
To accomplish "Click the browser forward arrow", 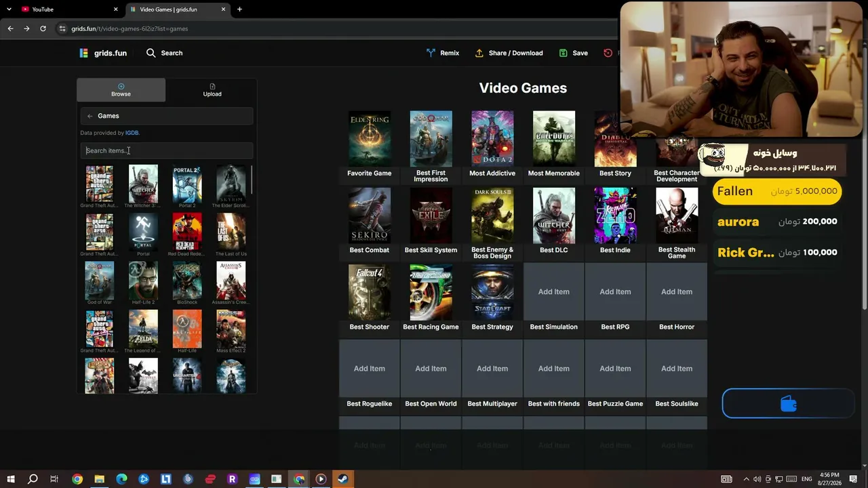I will coord(26,28).
